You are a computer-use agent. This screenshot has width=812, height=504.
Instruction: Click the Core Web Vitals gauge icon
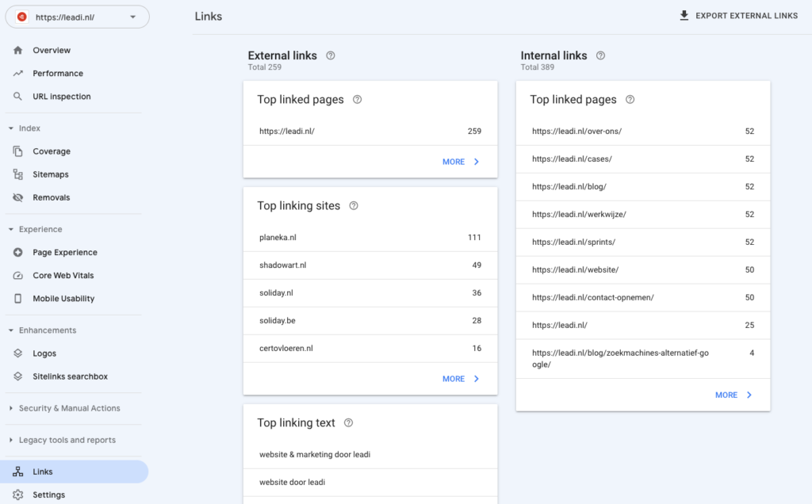18,275
